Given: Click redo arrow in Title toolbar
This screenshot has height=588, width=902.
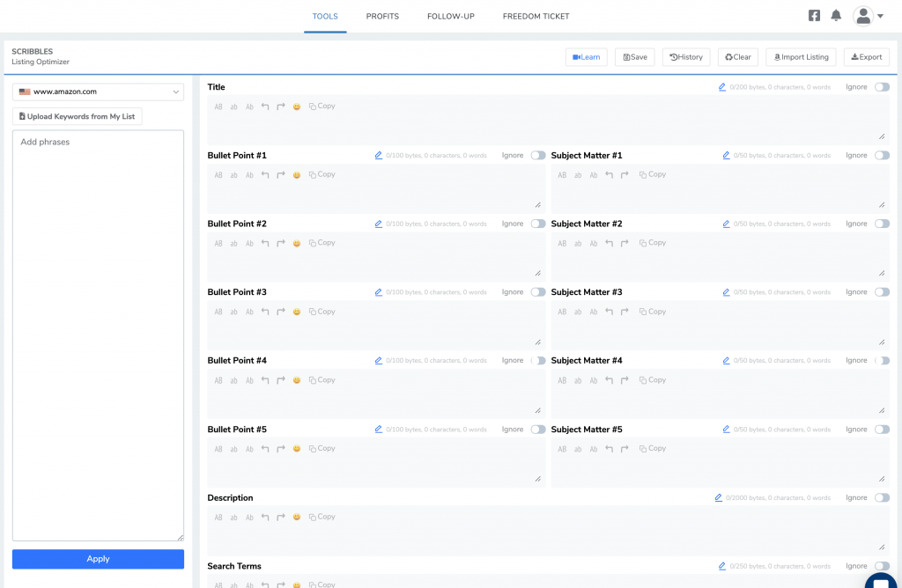Looking at the screenshot, I should (x=281, y=107).
